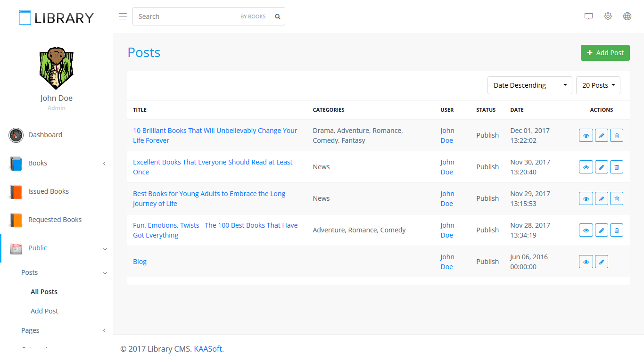Click the eye icon on Blog row
The image size is (644, 362).
tap(586, 262)
